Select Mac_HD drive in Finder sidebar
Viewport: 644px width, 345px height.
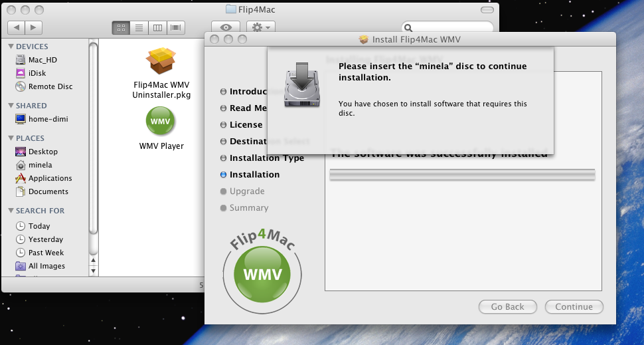pyautogui.click(x=42, y=60)
